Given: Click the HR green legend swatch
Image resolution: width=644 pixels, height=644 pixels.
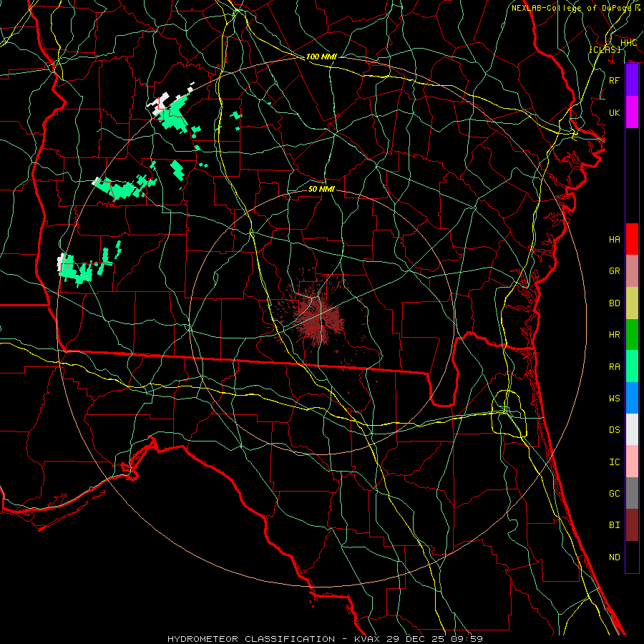Looking at the screenshot, I should click(632, 334).
